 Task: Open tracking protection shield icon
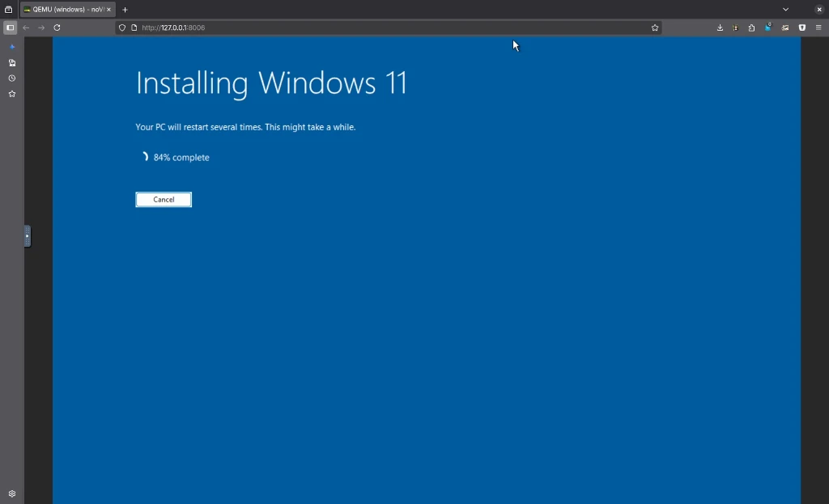pos(122,28)
